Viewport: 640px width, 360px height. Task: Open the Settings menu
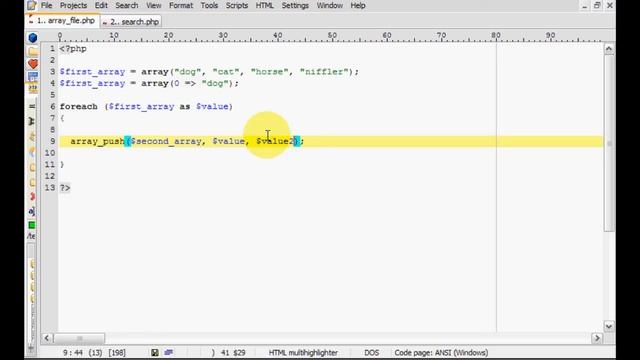(295, 6)
